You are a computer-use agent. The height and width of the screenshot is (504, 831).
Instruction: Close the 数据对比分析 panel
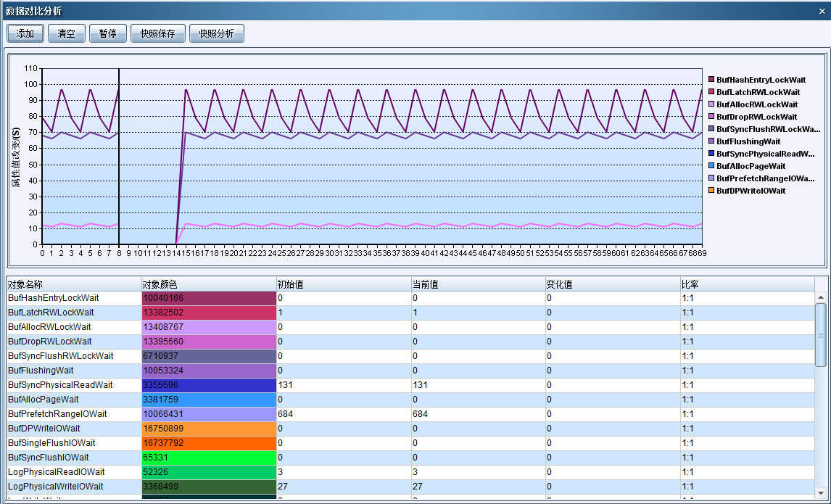pos(821,11)
